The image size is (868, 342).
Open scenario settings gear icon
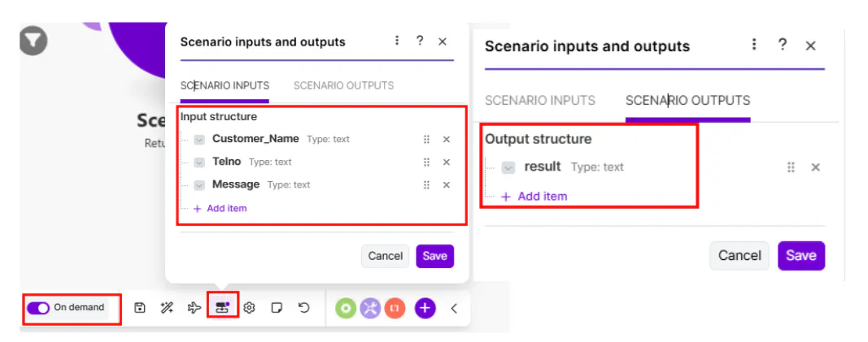(x=250, y=308)
